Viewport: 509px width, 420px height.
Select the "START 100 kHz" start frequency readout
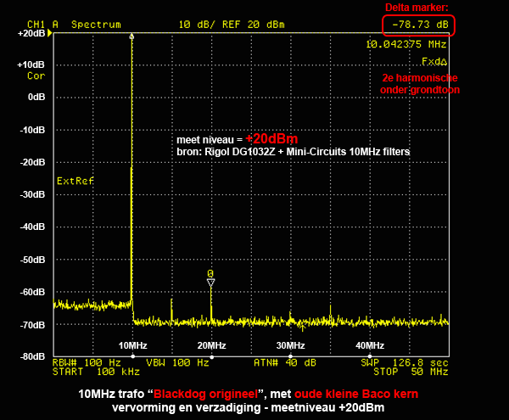(x=96, y=372)
